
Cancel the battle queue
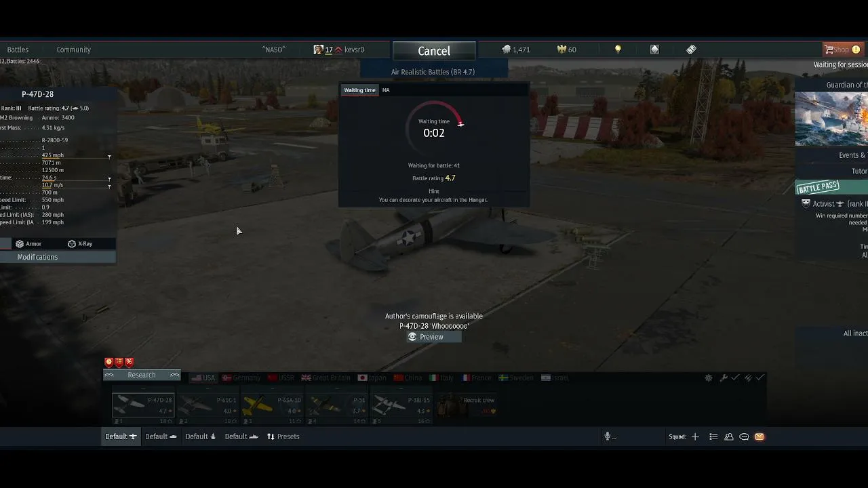434,51
